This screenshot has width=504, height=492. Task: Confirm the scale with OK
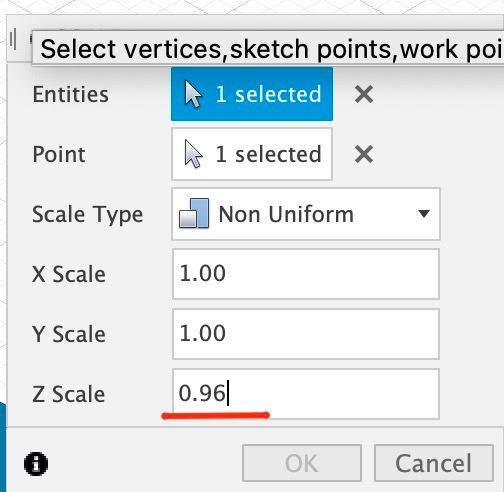click(302, 463)
